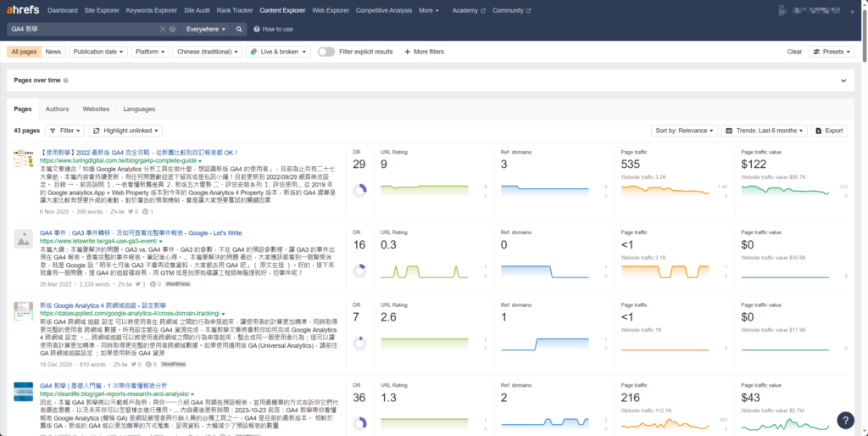868x436 pixels.
Task: Click DR donut chart for DR 16
Action: pyautogui.click(x=359, y=271)
